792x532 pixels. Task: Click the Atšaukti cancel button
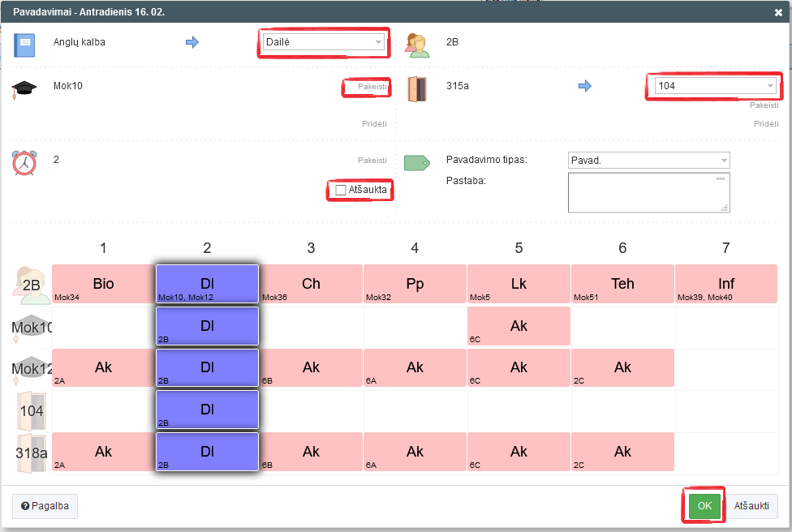pyautogui.click(x=751, y=506)
